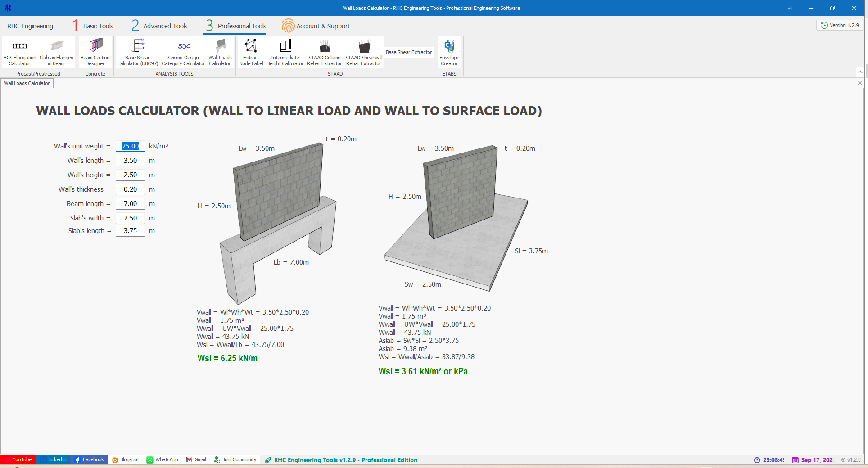
Task: Launch the ETABS Envelope Creator
Action: pyautogui.click(x=449, y=53)
